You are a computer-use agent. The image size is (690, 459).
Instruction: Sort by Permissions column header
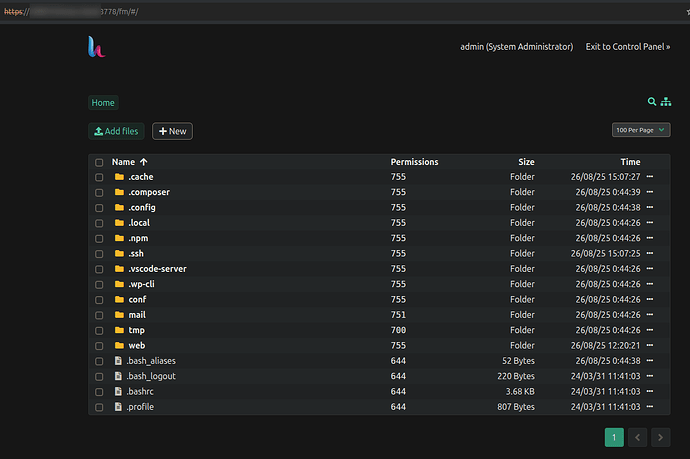pyautogui.click(x=414, y=162)
